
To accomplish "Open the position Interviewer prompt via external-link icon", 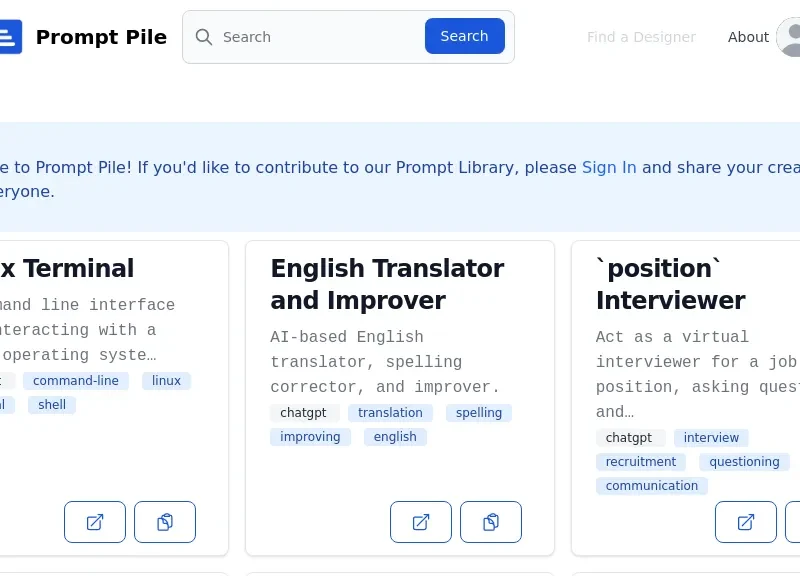I will (x=746, y=522).
